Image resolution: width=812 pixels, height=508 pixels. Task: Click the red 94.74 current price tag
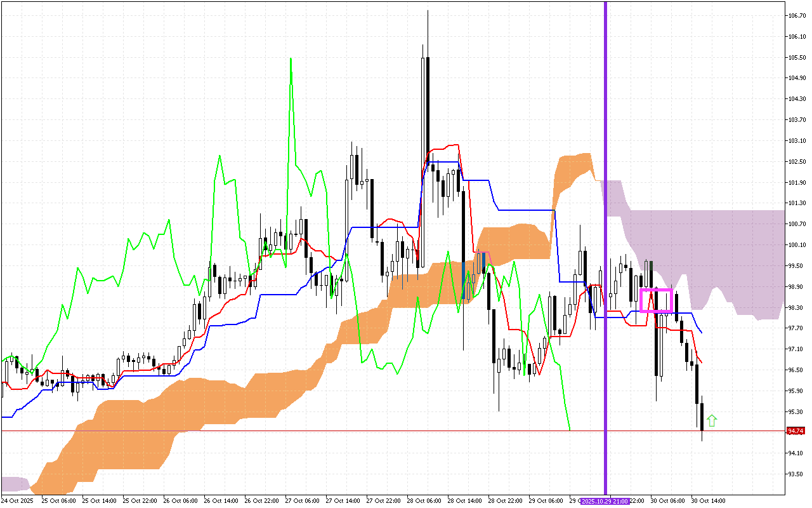[x=796, y=431]
